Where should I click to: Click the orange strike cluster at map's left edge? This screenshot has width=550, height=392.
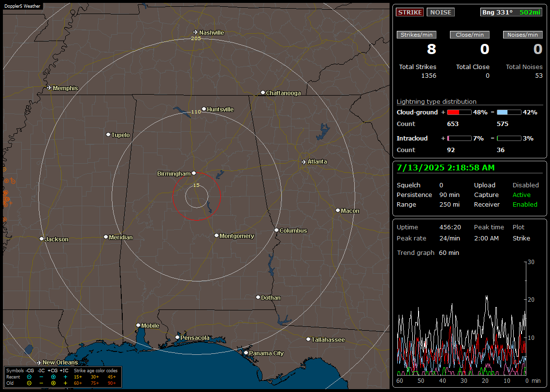coord(6,198)
